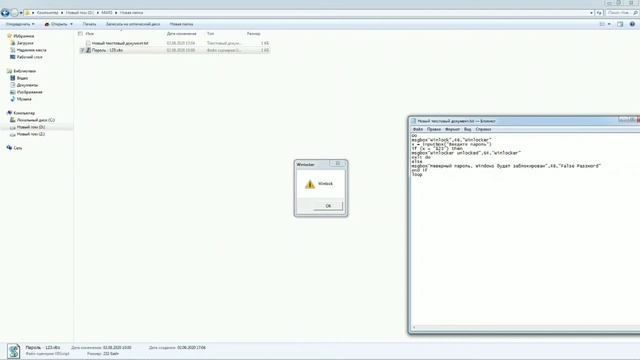
Task: Open the Изображения library
Action: click(29, 92)
